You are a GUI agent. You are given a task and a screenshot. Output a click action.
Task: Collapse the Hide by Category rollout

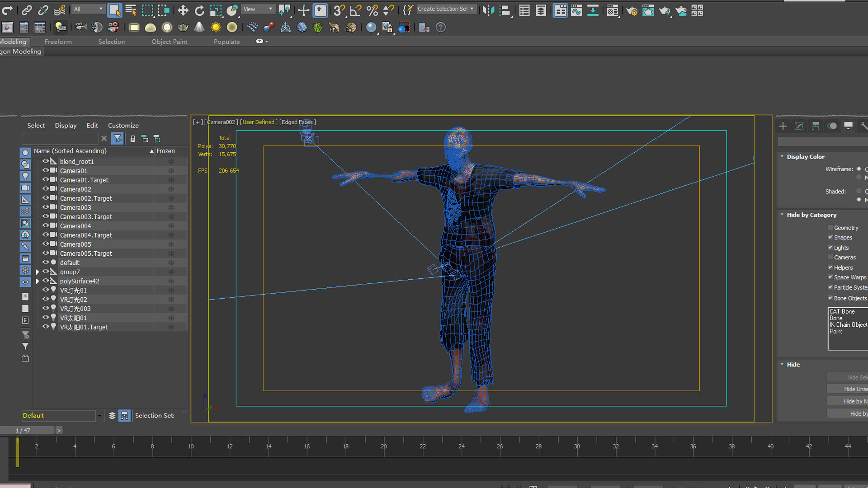[x=782, y=215]
